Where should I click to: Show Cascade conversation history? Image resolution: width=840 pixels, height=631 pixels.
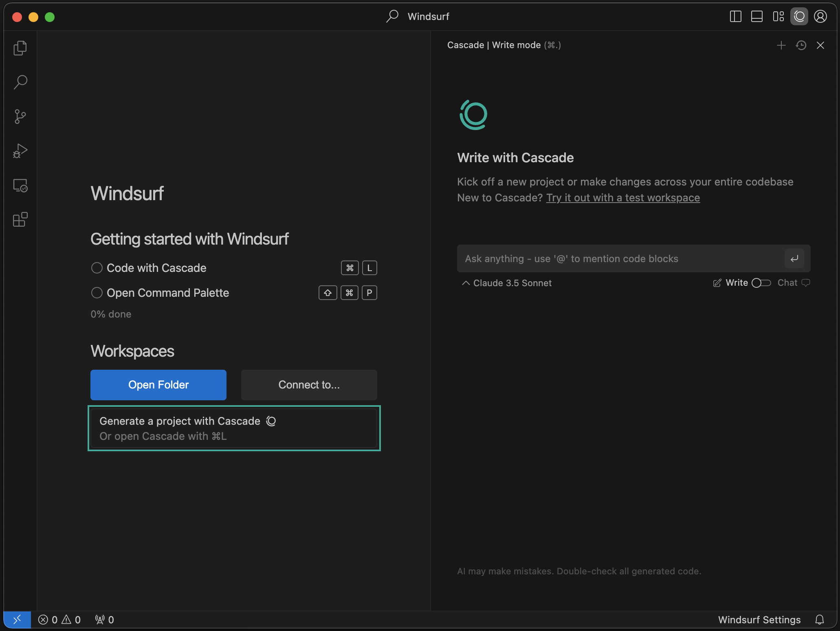click(x=801, y=45)
